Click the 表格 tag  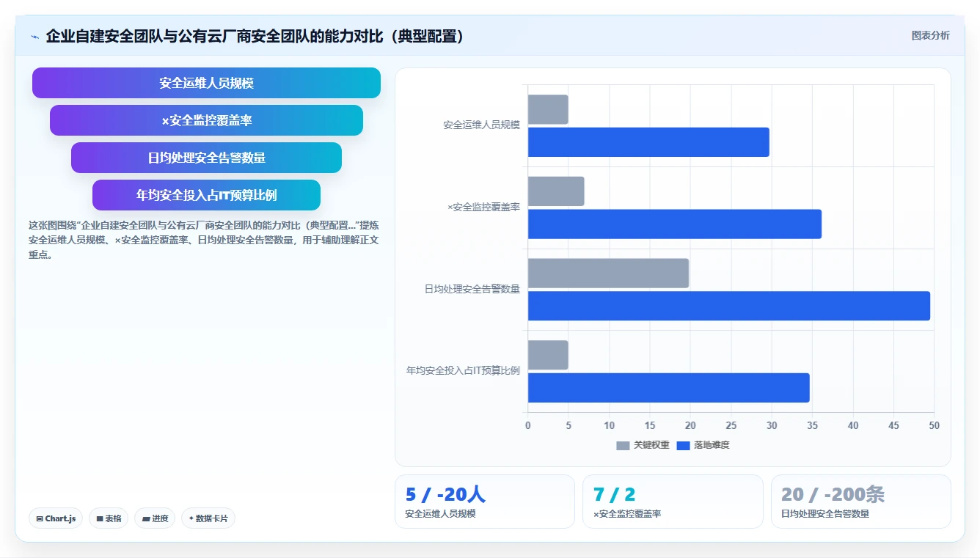(109, 518)
